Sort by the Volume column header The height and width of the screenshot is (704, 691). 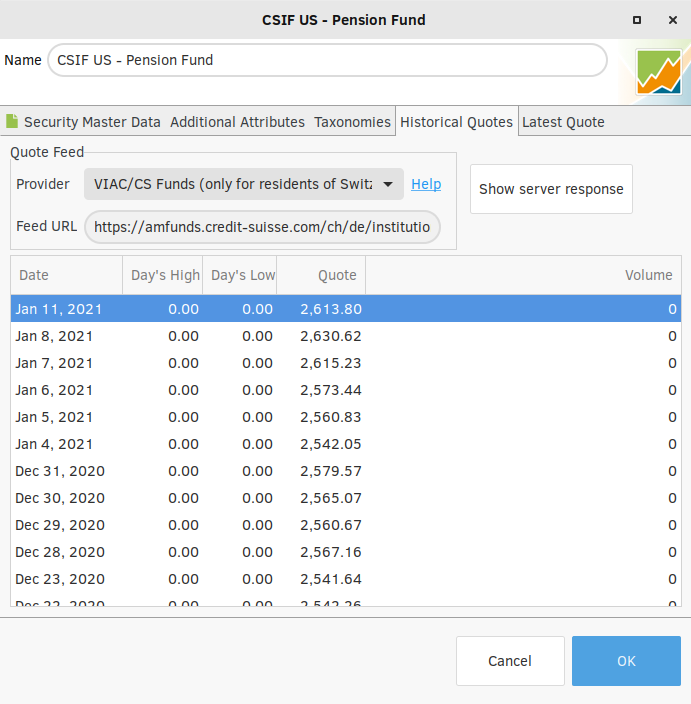click(523, 275)
